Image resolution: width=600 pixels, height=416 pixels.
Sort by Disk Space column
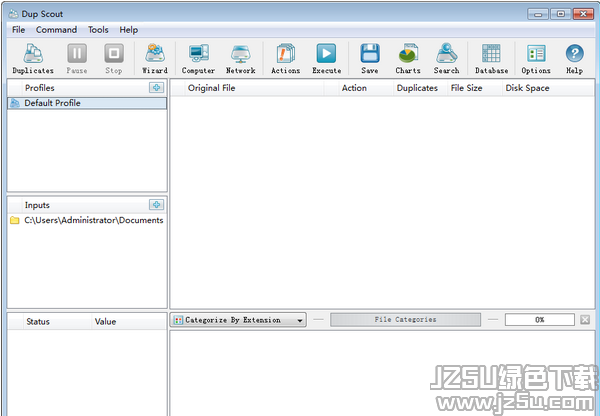tap(548, 88)
